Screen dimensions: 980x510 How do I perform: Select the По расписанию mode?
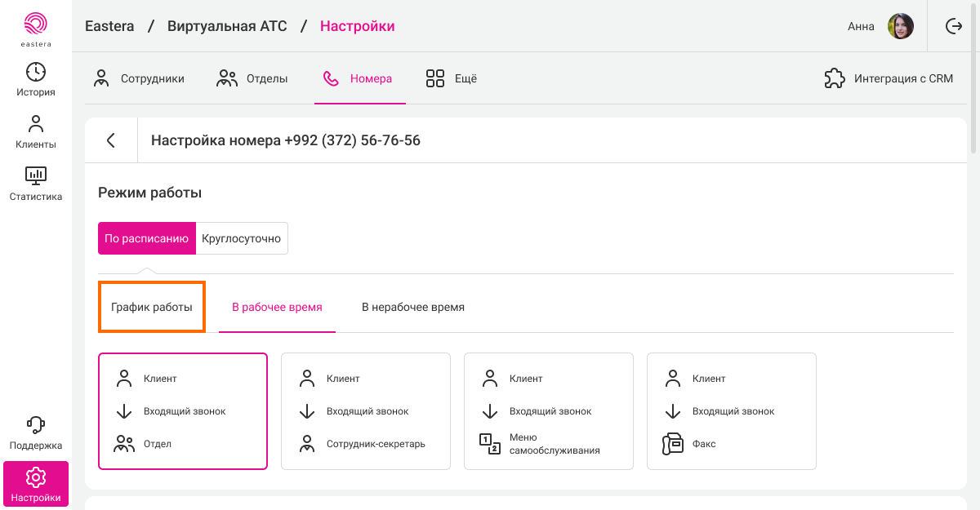pos(147,238)
